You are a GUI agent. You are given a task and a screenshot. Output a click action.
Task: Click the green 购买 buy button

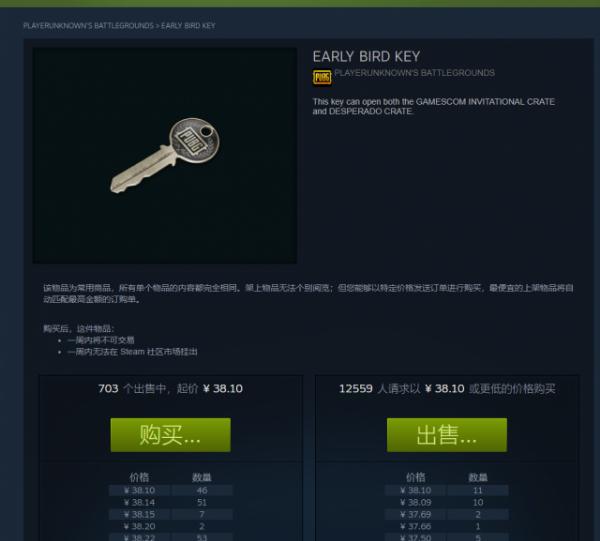[x=171, y=435]
